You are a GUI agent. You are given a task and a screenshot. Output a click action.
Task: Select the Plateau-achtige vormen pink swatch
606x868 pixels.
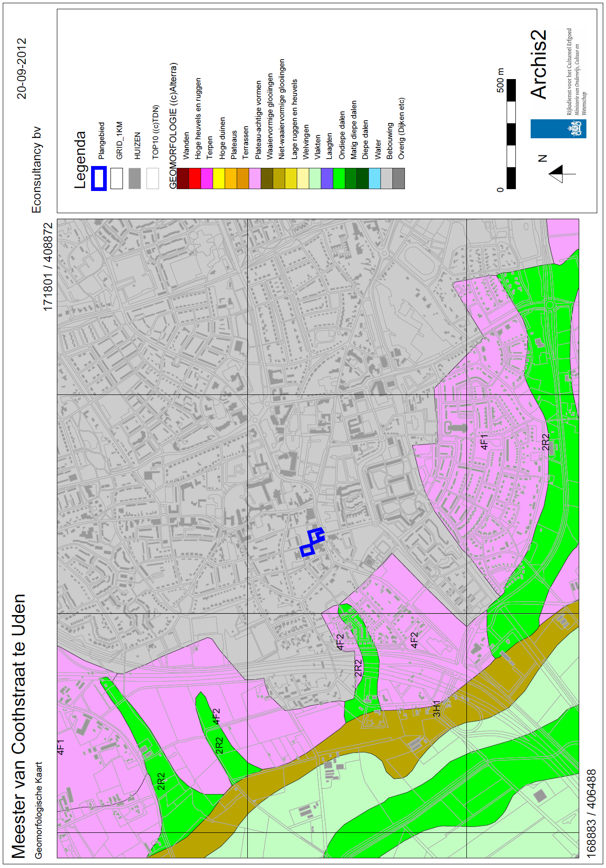tap(255, 179)
